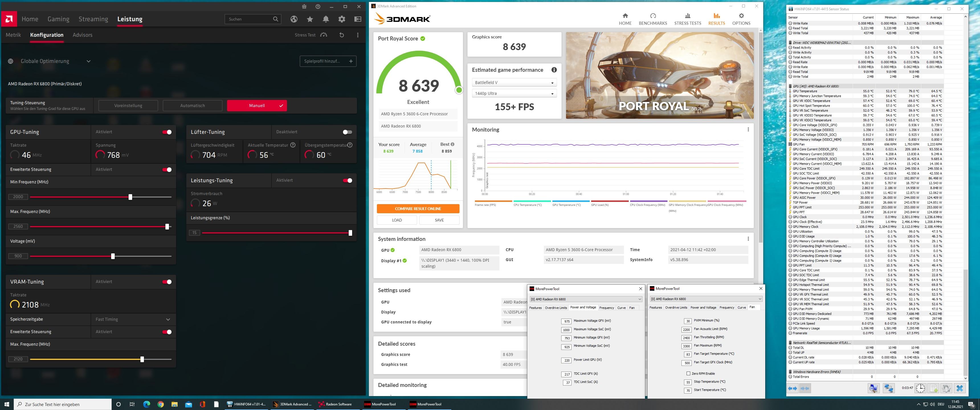Click the Power Limit GPU value field

(x=566, y=360)
